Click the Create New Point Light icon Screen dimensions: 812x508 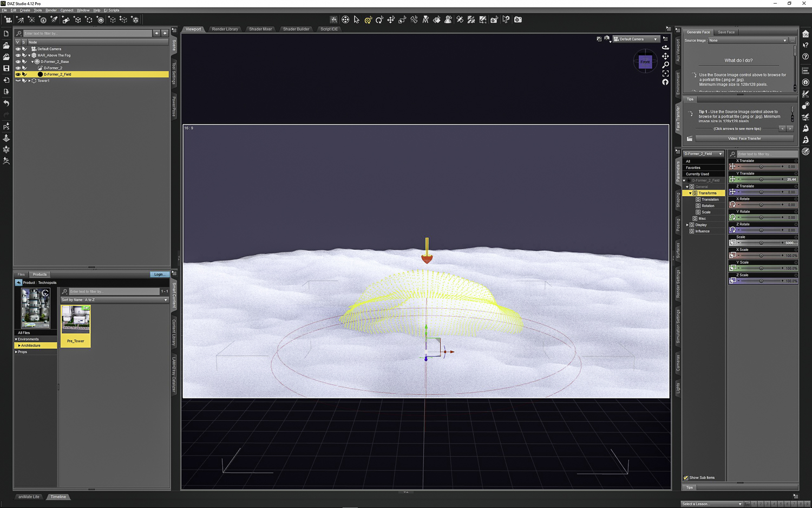point(31,20)
